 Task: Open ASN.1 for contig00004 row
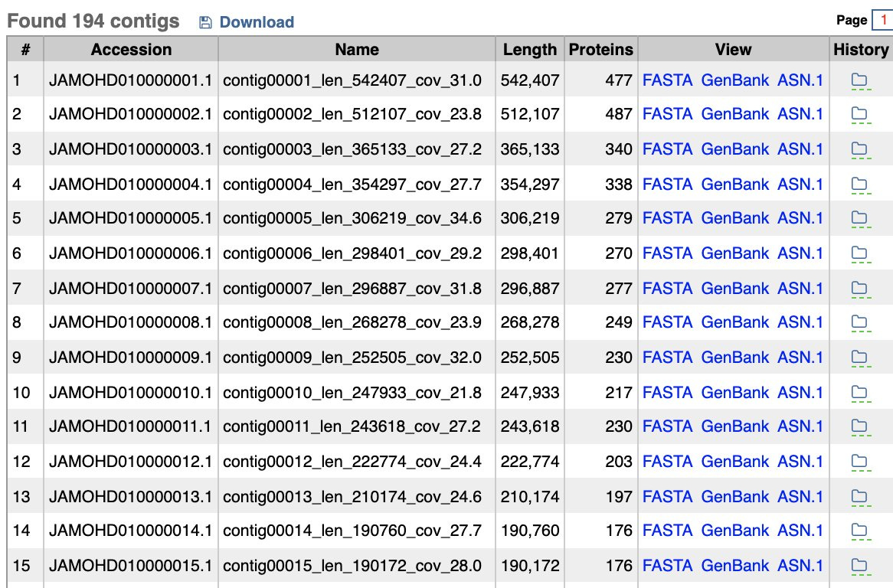click(x=800, y=185)
